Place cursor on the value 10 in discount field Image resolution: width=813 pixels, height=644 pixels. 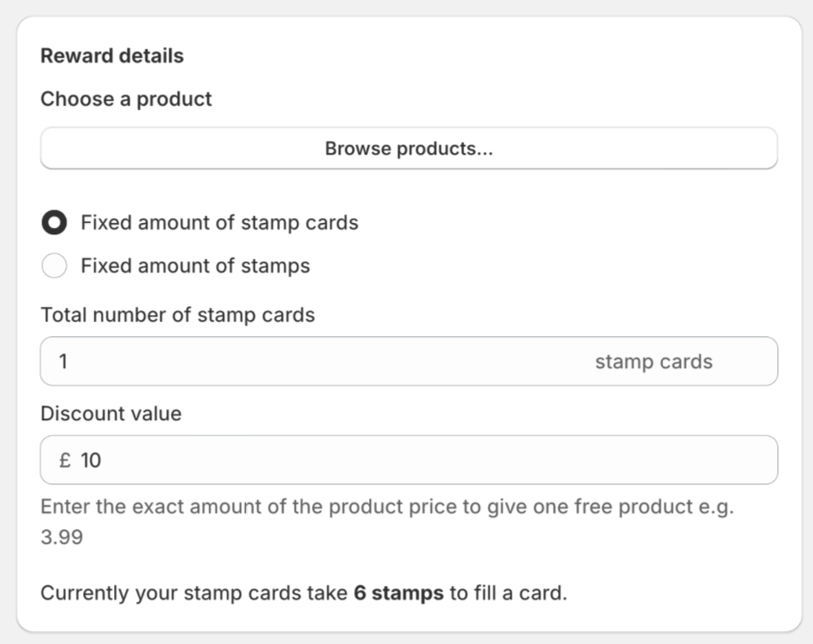pos(90,460)
